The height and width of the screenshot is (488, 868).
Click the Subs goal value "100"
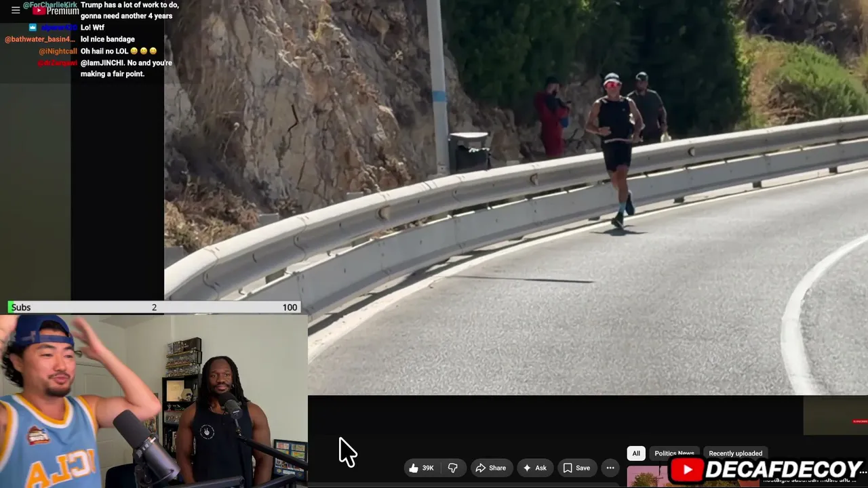[x=290, y=307]
